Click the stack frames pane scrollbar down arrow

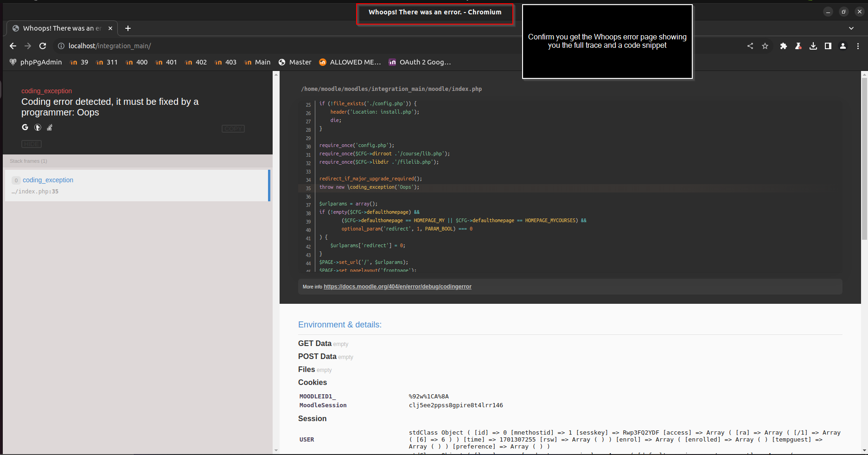pos(276,450)
